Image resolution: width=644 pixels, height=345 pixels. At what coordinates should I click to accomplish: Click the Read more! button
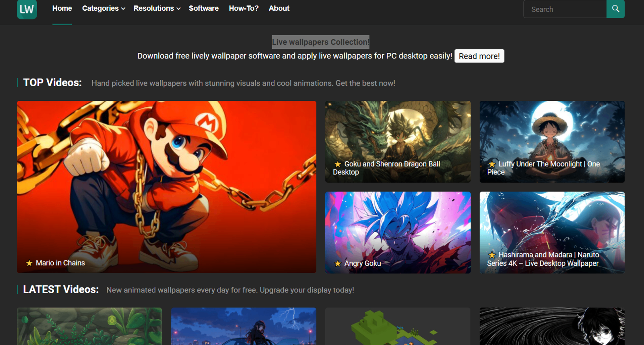click(x=479, y=56)
